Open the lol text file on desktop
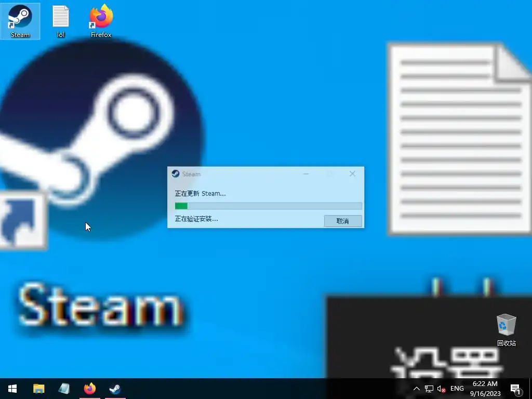Screen dimensions: 532x399 pos(61,21)
